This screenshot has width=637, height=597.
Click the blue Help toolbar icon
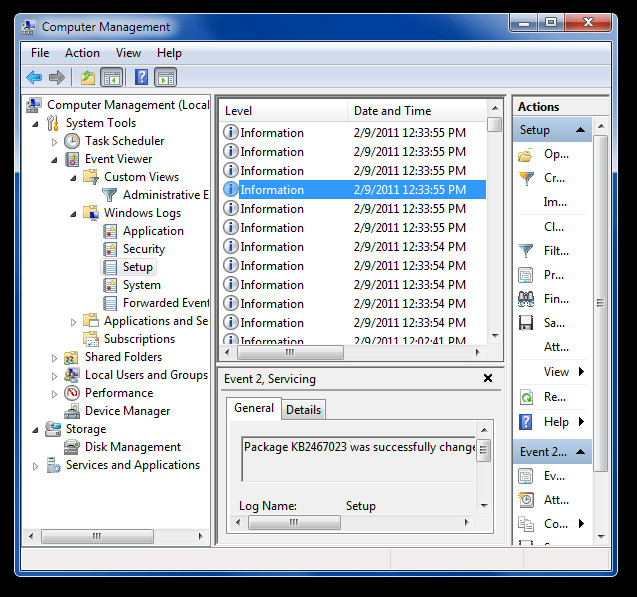(141, 77)
